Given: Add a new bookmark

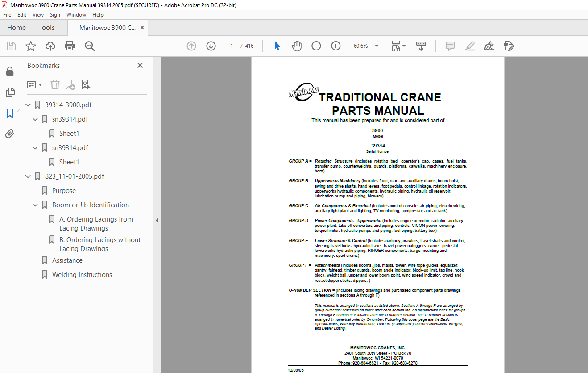Looking at the screenshot, I should 70,84.
